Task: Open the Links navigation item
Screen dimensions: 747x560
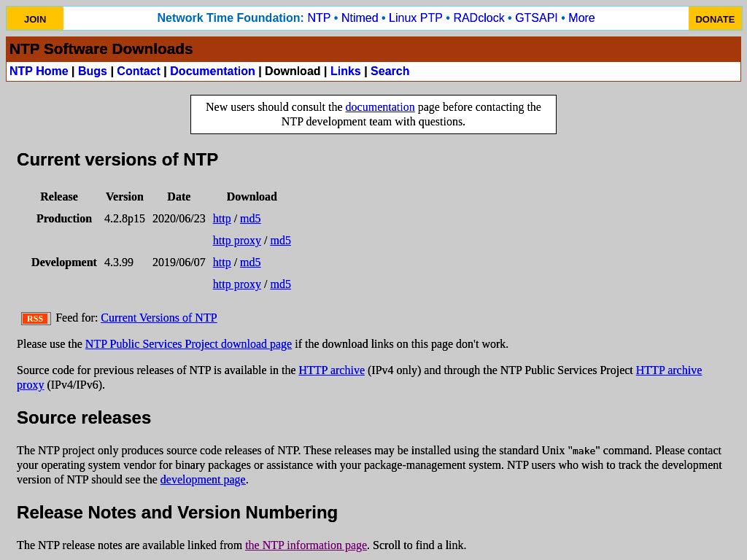Action: tap(345, 71)
